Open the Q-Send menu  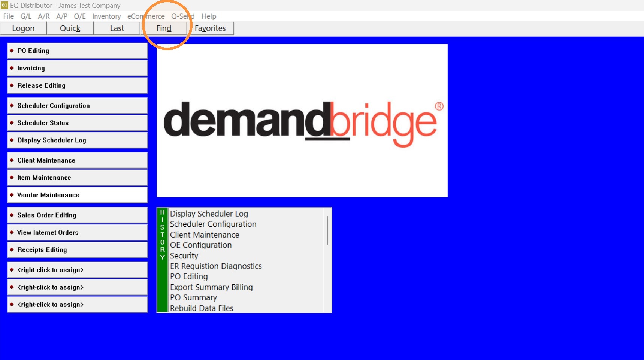pyautogui.click(x=183, y=16)
